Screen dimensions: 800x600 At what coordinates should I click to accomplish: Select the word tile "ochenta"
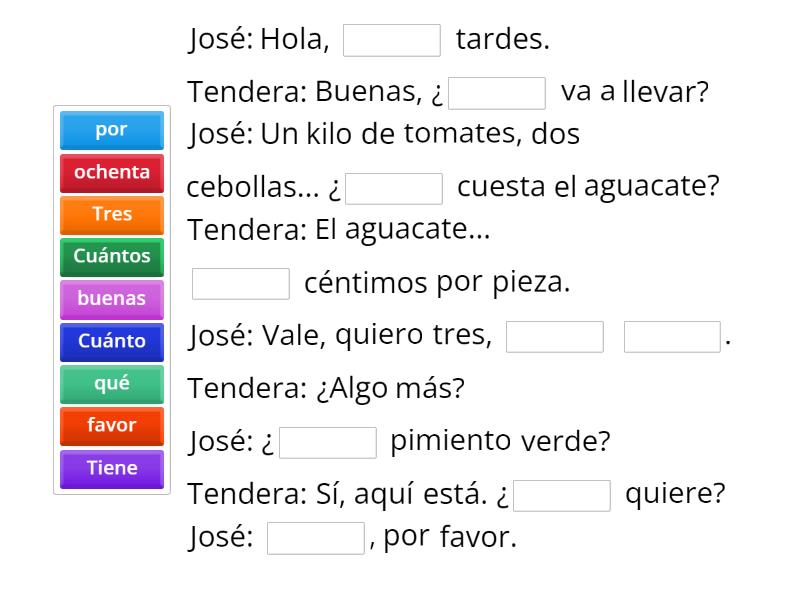(111, 172)
